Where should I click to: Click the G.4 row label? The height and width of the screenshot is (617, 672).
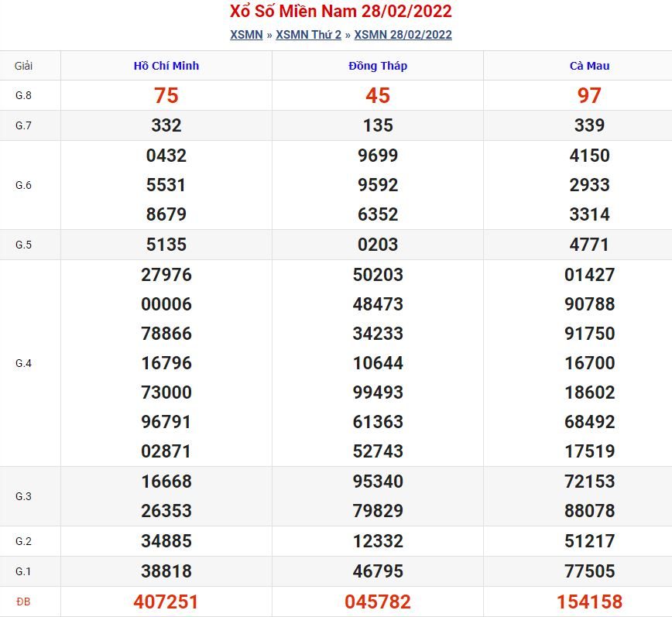23,363
